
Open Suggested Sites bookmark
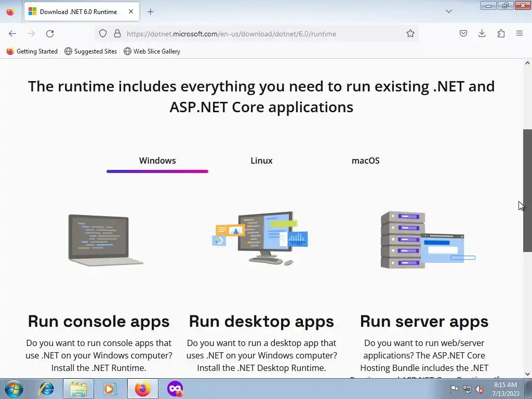coord(90,51)
